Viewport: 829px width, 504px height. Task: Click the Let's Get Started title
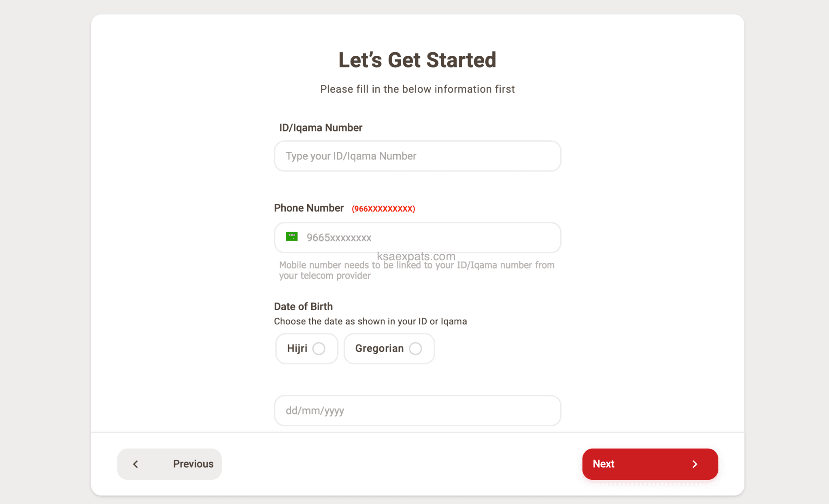[x=417, y=59]
